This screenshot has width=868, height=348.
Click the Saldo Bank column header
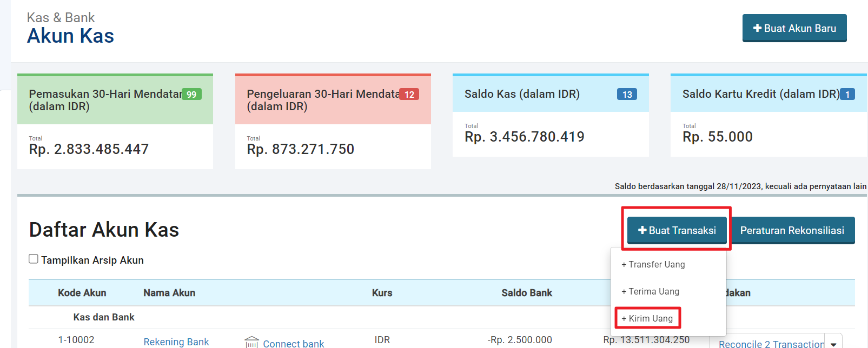click(x=527, y=293)
